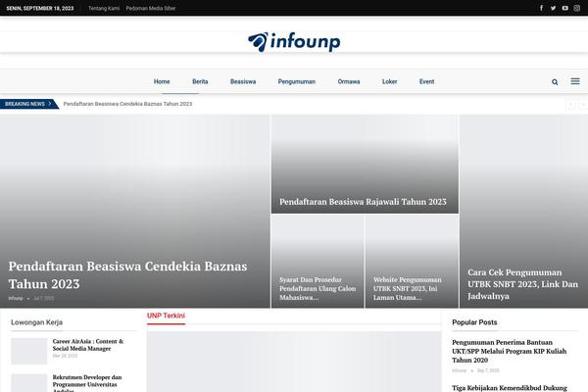Open article Syarat Dan Prosedur Pendaftaran Ulang
Viewport: 588px width, 392px height.
point(318,288)
